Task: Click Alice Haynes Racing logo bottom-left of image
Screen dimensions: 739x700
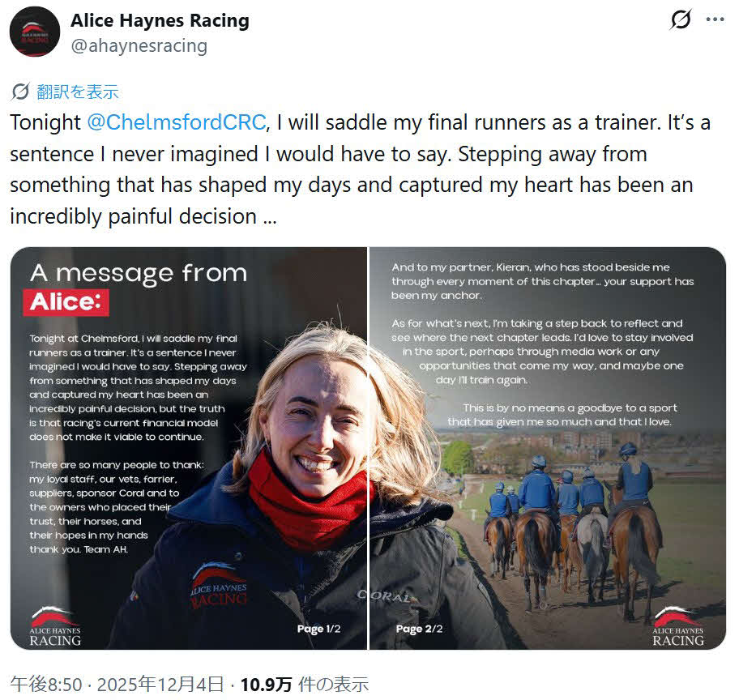Action: point(54,626)
